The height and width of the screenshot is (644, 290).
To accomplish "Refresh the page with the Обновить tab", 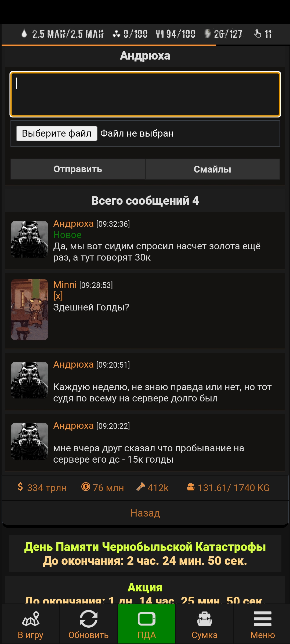I will click(88, 624).
